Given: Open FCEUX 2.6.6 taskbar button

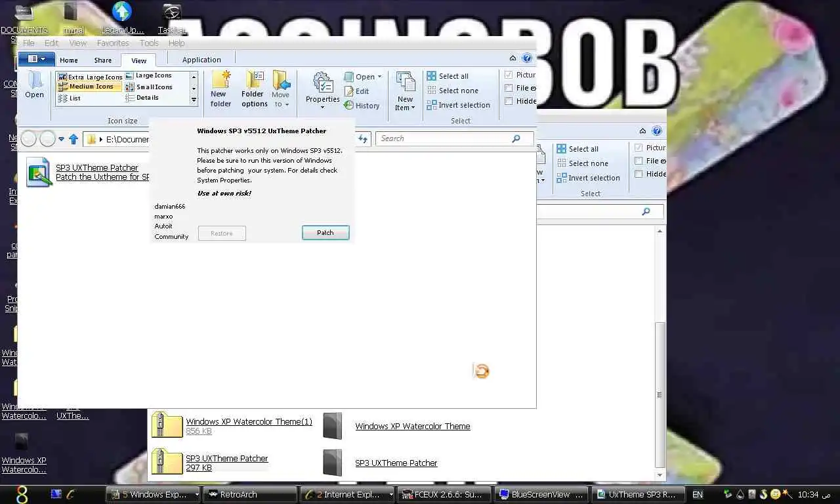Looking at the screenshot, I should [445, 494].
